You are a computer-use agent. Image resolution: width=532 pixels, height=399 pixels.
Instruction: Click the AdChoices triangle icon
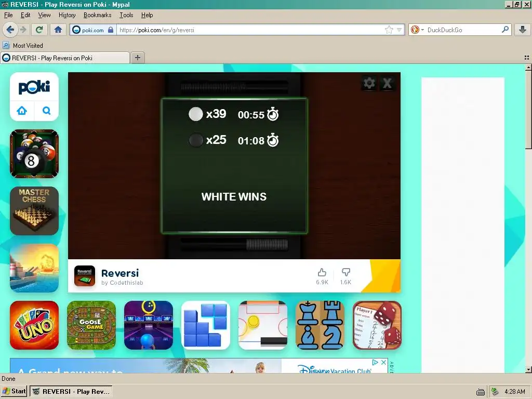point(375,362)
